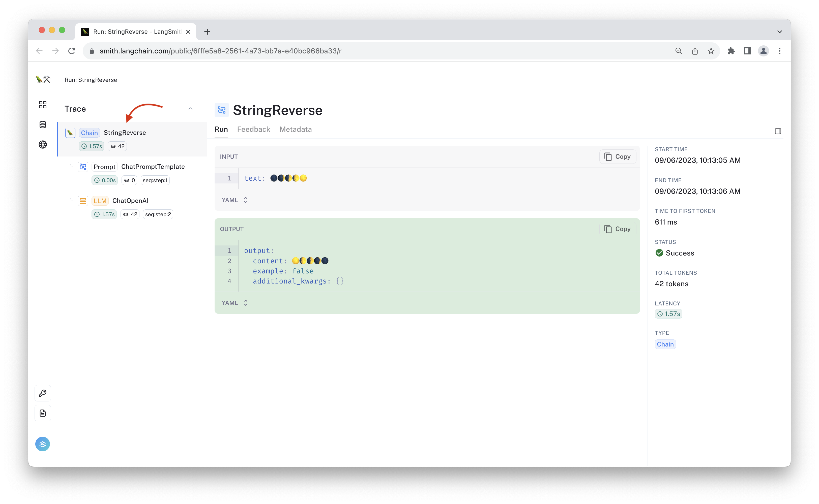Select the LLM ChatOpenAI trace row
Screen dimensions: 819x504
pos(132,207)
